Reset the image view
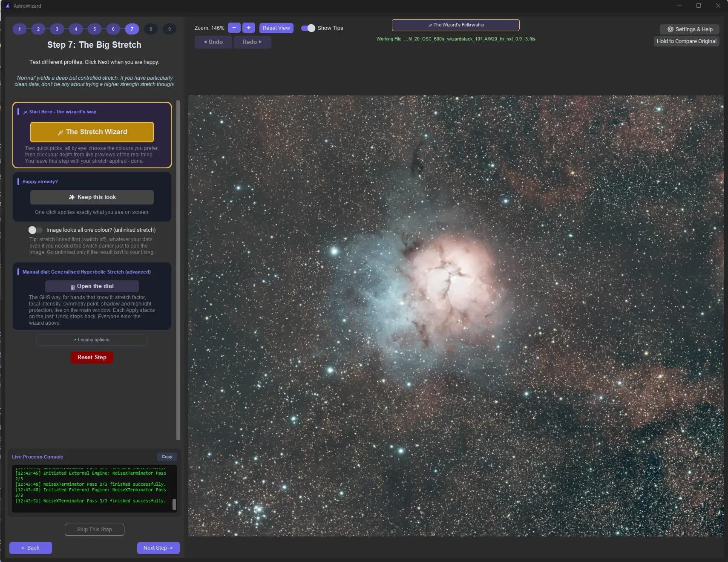The width and height of the screenshot is (728, 562). [x=276, y=28]
